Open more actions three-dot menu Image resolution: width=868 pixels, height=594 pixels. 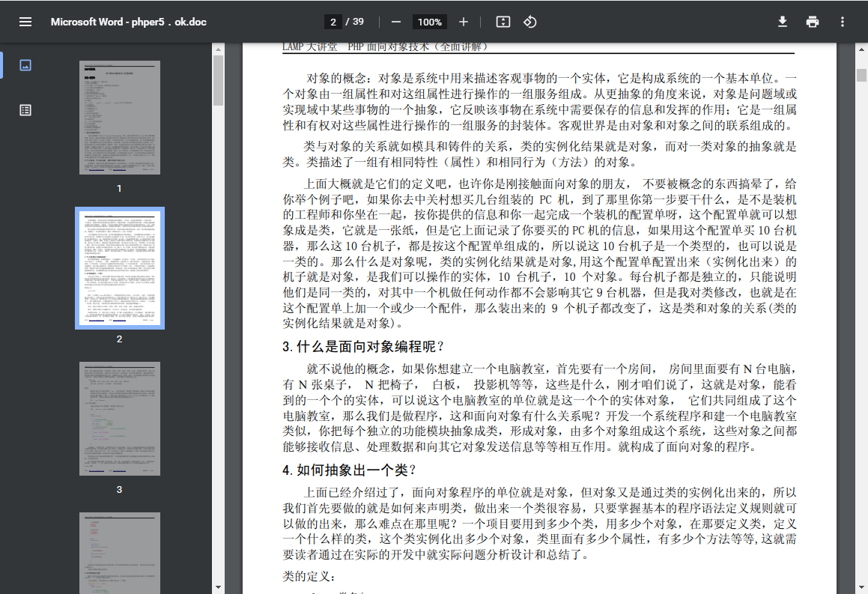point(842,22)
